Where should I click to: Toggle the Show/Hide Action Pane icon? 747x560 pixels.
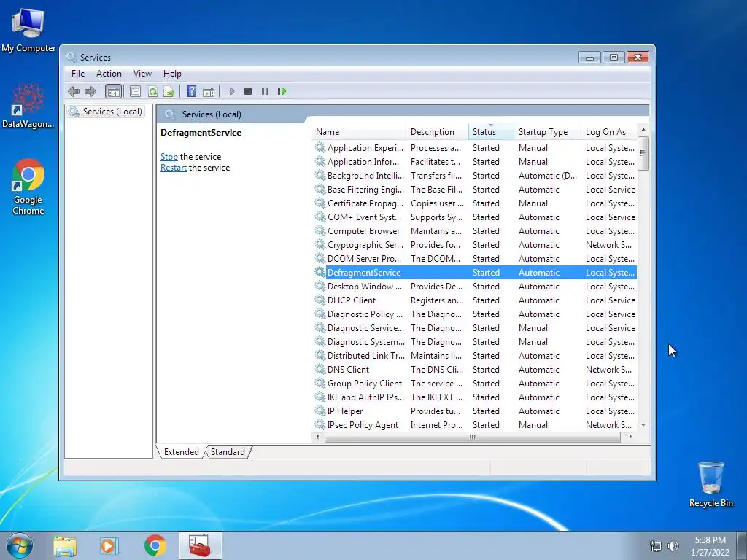(x=208, y=91)
